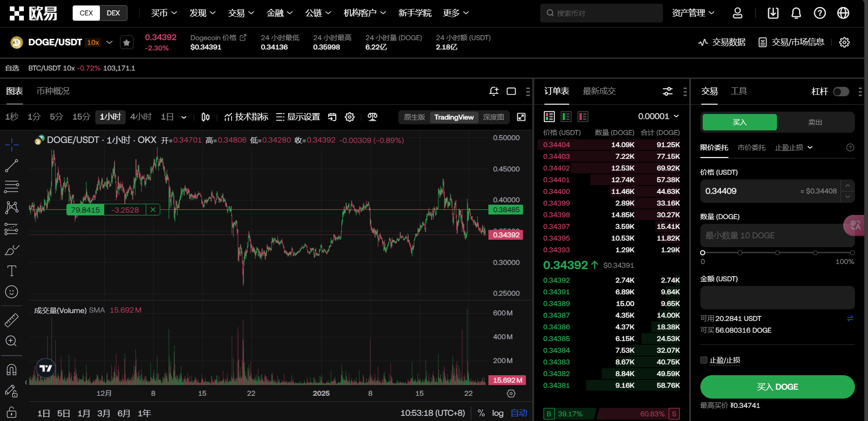Open the 交易数据 link

click(x=722, y=43)
